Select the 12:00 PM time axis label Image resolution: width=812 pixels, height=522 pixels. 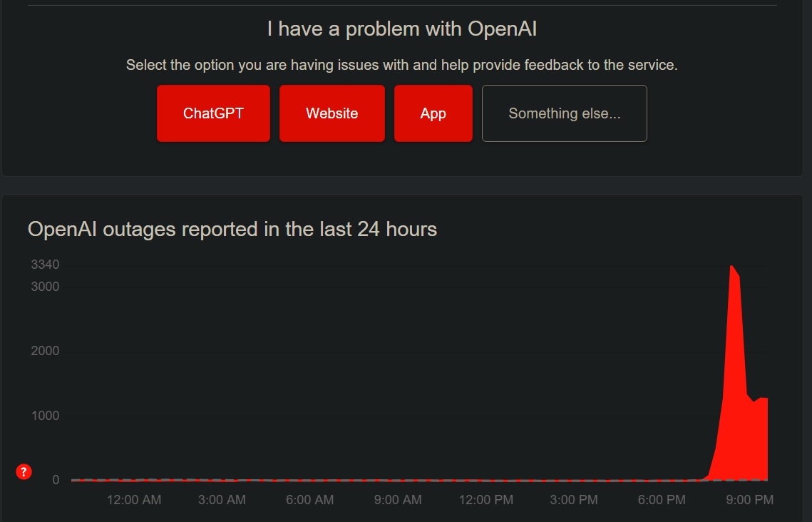coord(486,500)
